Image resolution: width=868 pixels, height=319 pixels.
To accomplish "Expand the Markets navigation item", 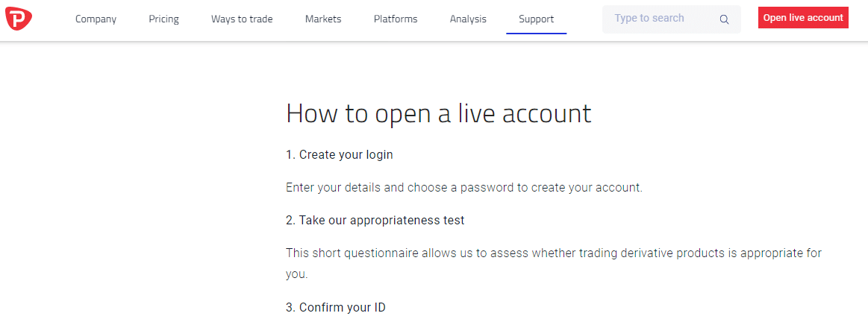I will (323, 19).
